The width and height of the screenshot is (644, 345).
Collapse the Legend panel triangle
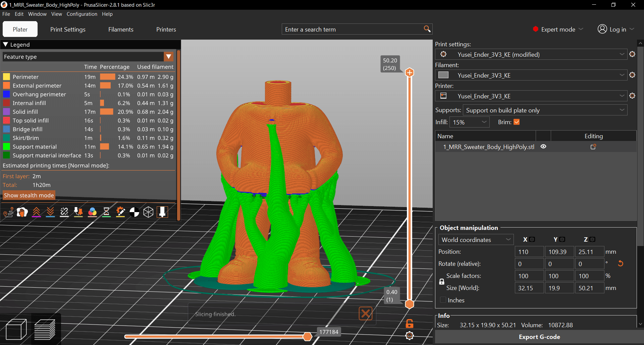coord(5,44)
